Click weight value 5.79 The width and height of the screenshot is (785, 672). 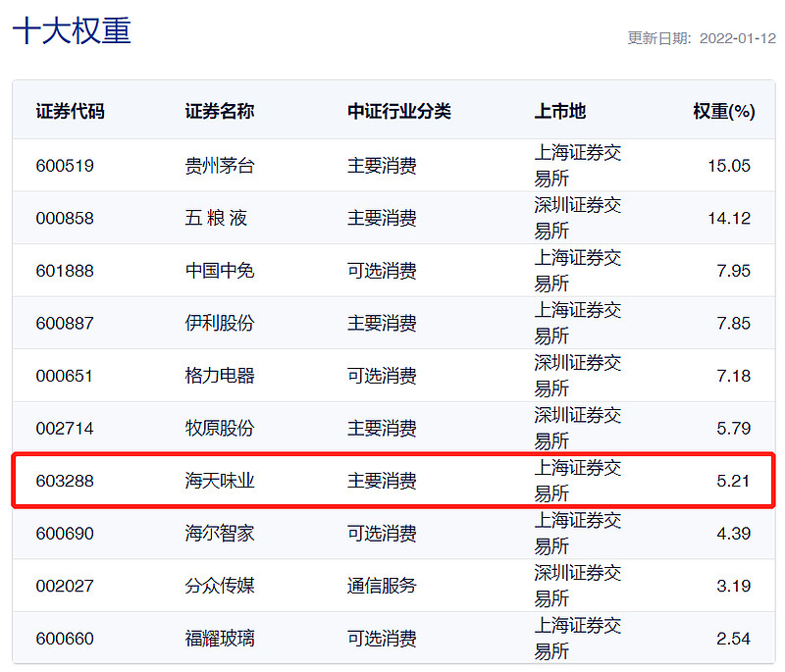pos(733,429)
